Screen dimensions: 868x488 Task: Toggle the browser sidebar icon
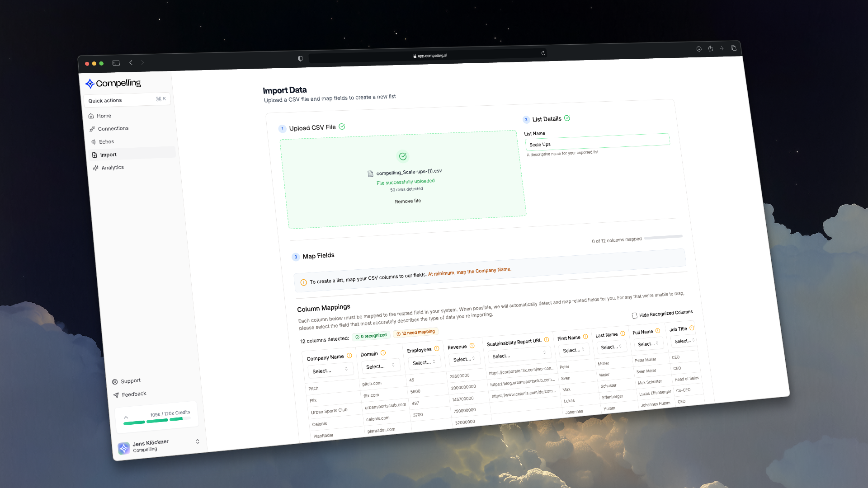click(x=116, y=63)
